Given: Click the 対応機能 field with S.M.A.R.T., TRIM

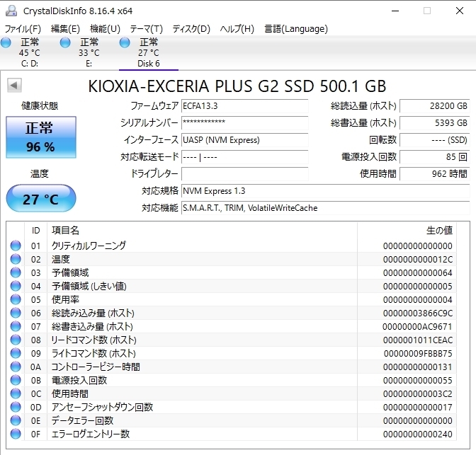Looking at the screenshot, I should click(325, 208).
